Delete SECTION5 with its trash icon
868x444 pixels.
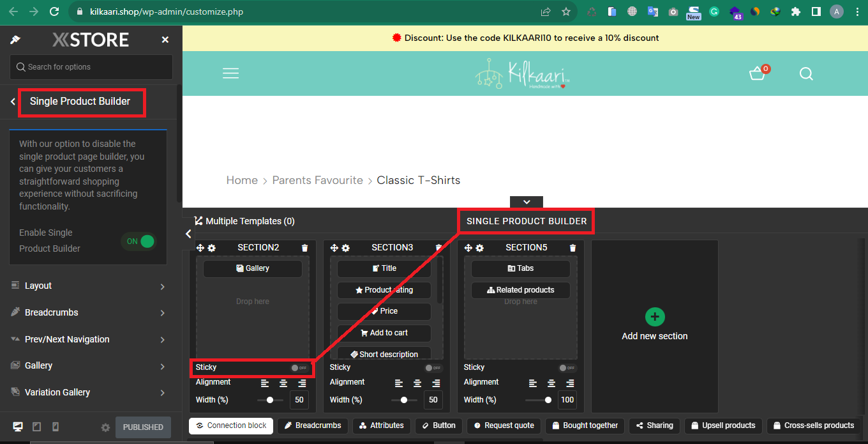tap(572, 248)
